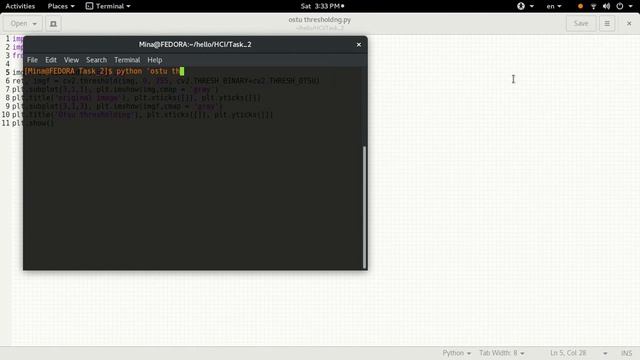Click line number 11 in gedit
The image size is (640, 360).
pyautogui.click(x=6, y=123)
